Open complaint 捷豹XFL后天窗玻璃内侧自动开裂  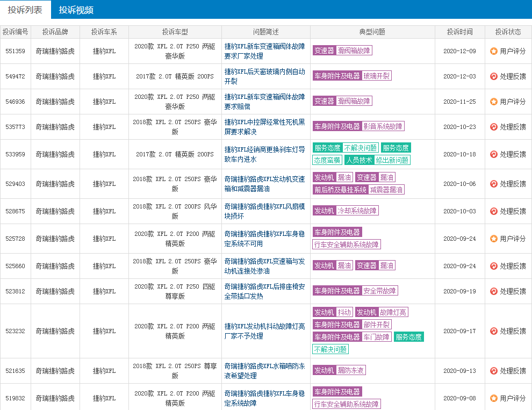(264, 76)
